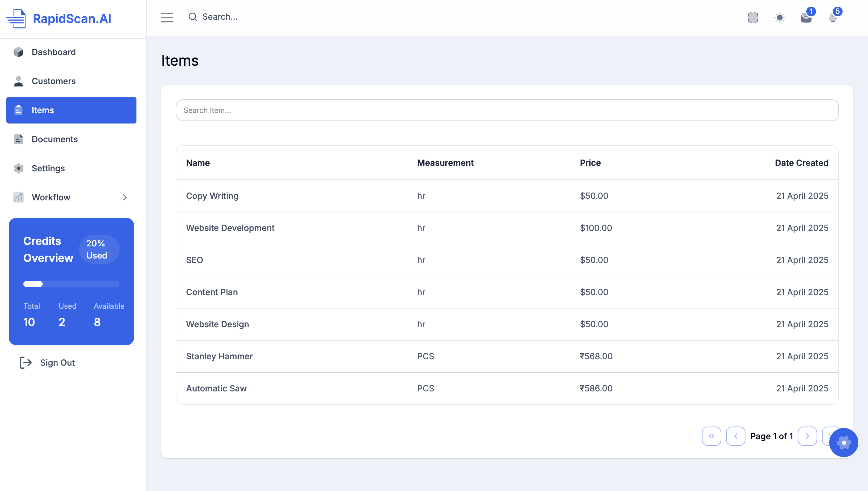Image resolution: width=868 pixels, height=491 pixels.
Task: Expand the Workflow submenu chevron
Action: pos(125,197)
